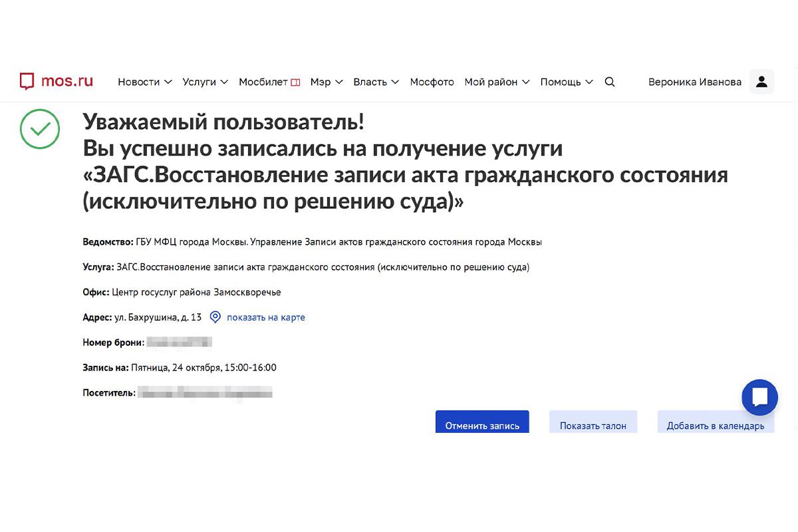The width and height of the screenshot is (798, 532).
Task: Click the red notification badge next to Мосбилет
Action: (x=295, y=81)
